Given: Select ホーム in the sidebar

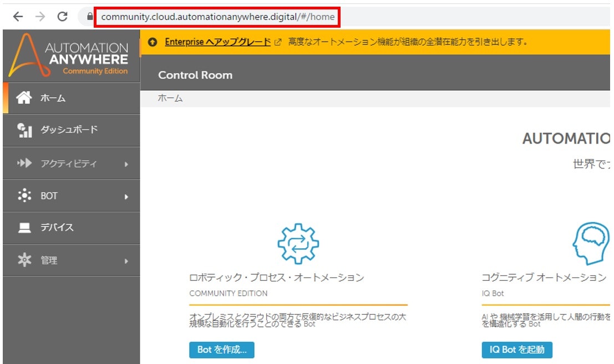Looking at the screenshot, I should pyautogui.click(x=71, y=98).
